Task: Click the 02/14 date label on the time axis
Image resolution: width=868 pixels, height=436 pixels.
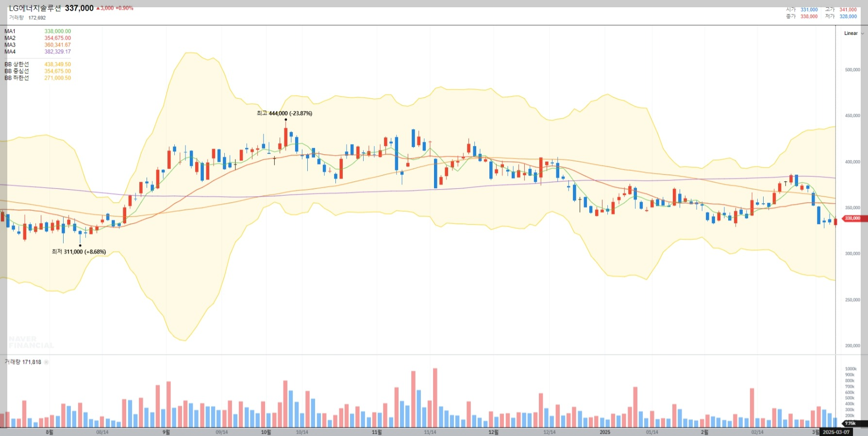Action: click(x=757, y=432)
